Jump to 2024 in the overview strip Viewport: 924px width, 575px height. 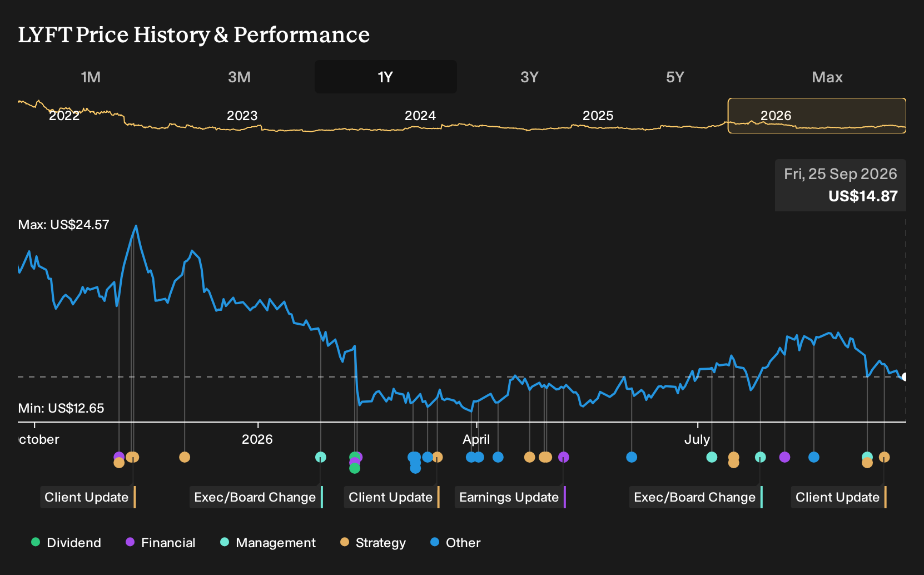click(420, 116)
